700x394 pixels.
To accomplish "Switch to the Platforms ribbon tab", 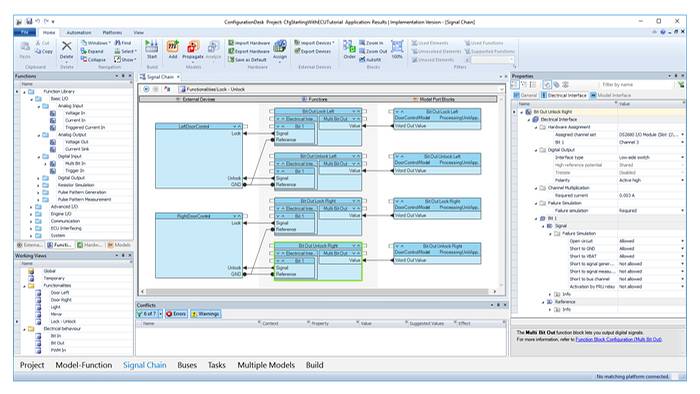I will [x=112, y=33].
